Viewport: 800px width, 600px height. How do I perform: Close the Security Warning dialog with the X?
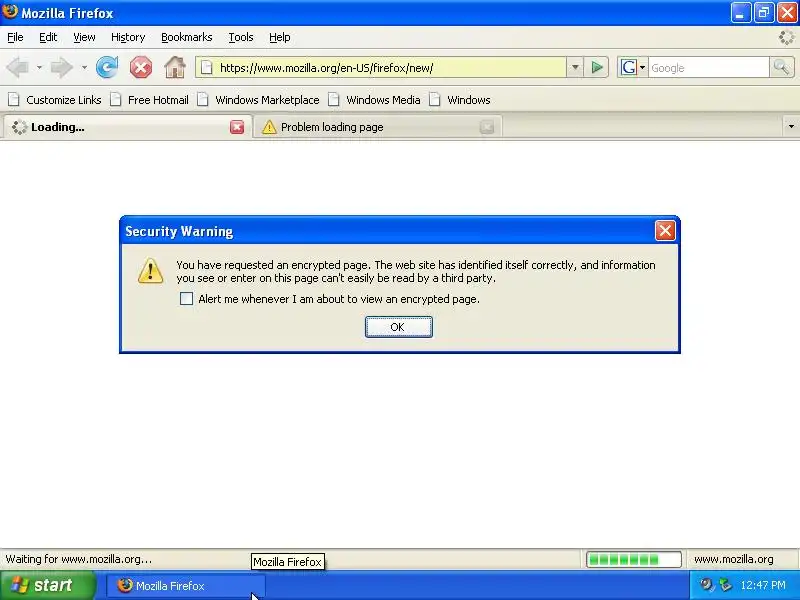click(665, 231)
